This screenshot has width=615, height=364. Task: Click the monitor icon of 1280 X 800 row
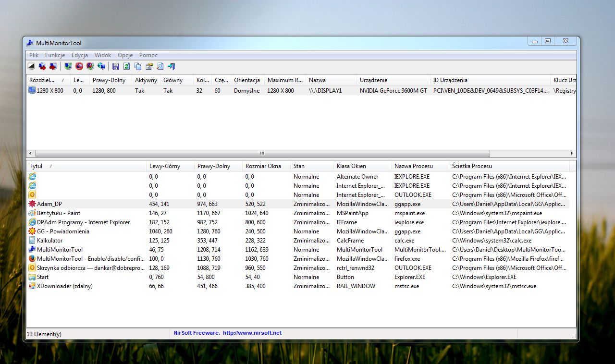[32, 90]
